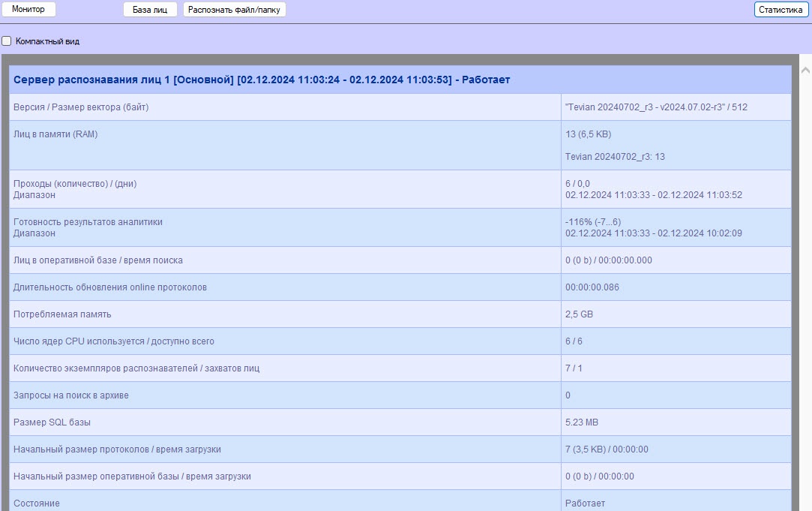
Task: Select the Сервер распознавания лиц 1 header
Action: [x=262, y=80]
